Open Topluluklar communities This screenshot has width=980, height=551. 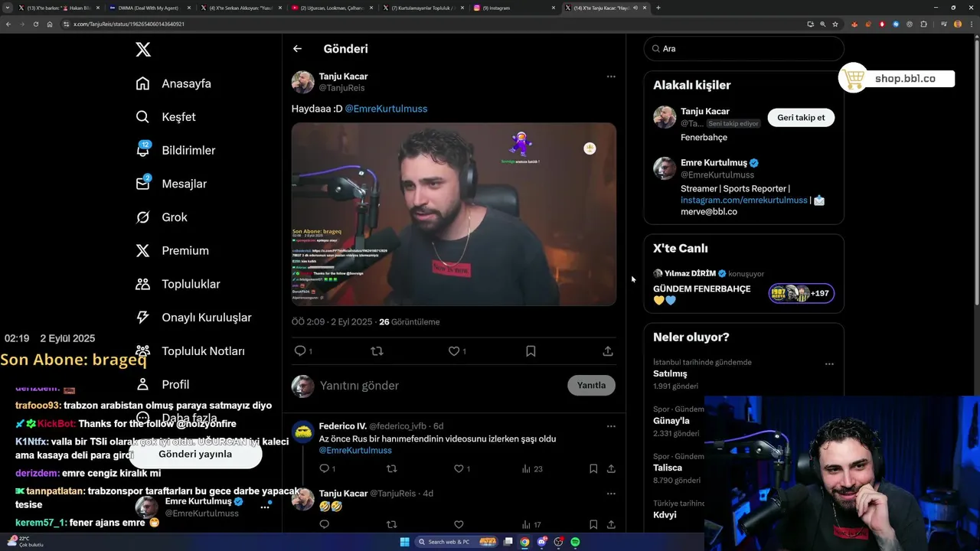(178, 284)
